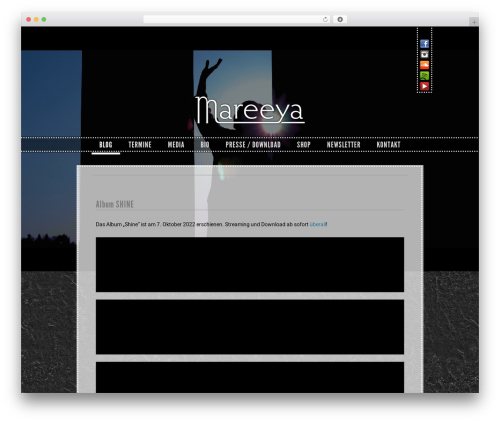The height and width of the screenshot is (423, 500).
Task: Open PRESSE / DOWNLOAD menu item
Action: coord(253,145)
